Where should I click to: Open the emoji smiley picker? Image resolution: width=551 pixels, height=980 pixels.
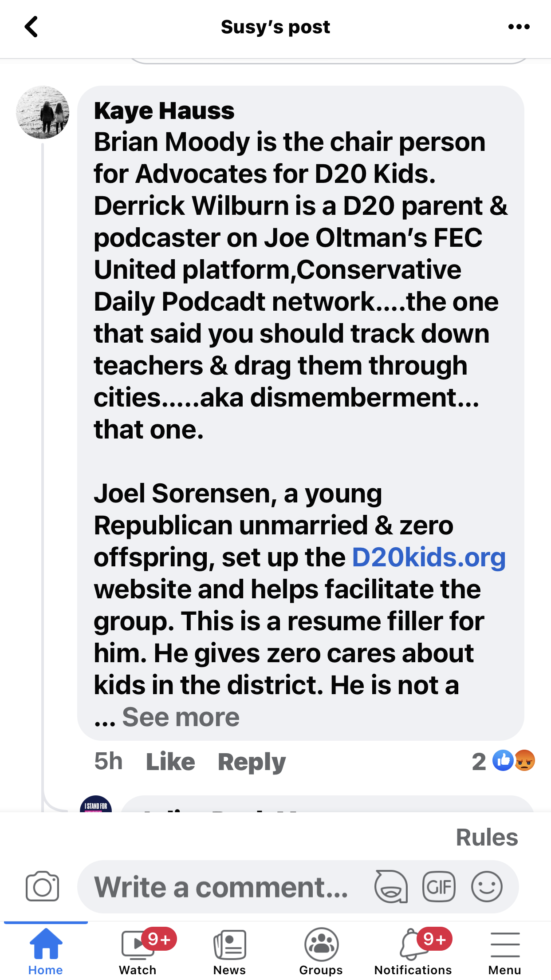click(x=487, y=887)
